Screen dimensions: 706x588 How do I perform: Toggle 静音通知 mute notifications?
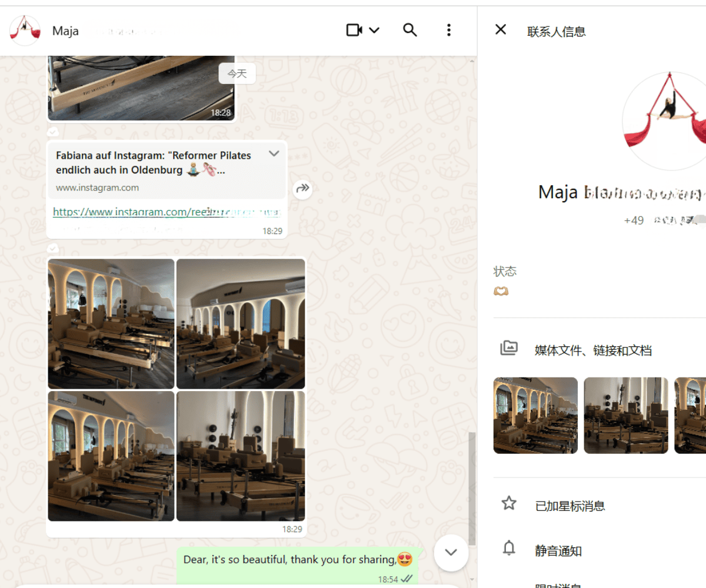point(558,551)
